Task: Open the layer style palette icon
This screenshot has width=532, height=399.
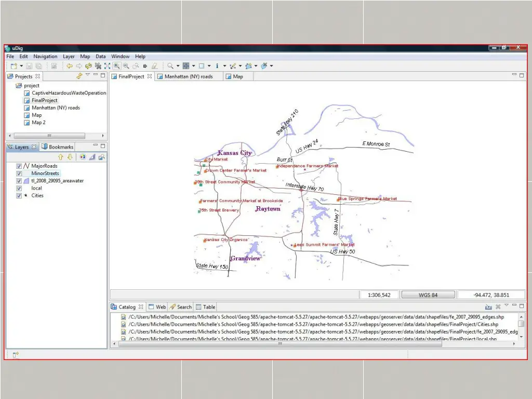Action: 83,157
